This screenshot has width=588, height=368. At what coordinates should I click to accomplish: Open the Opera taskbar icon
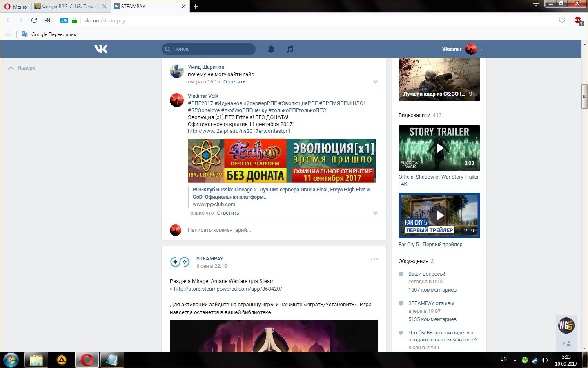point(87,360)
